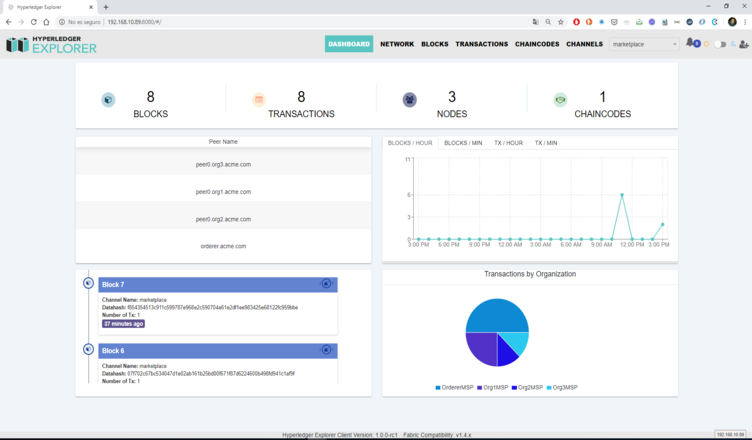Click the Block 6 datahash value
The height and width of the screenshot is (440, 752).
point(211,373)
